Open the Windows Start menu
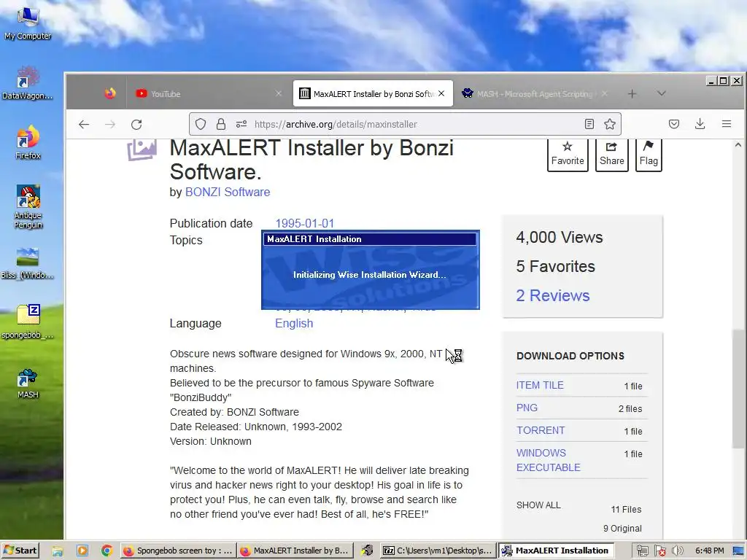 pyautogui.click(x=20, y=551)
